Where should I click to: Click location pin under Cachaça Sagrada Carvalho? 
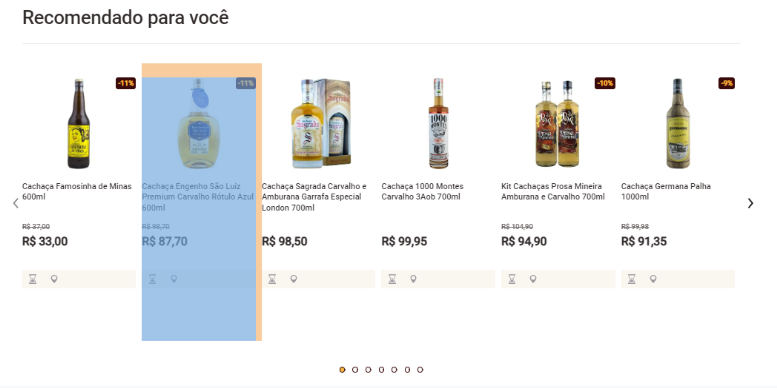(294, 279)
